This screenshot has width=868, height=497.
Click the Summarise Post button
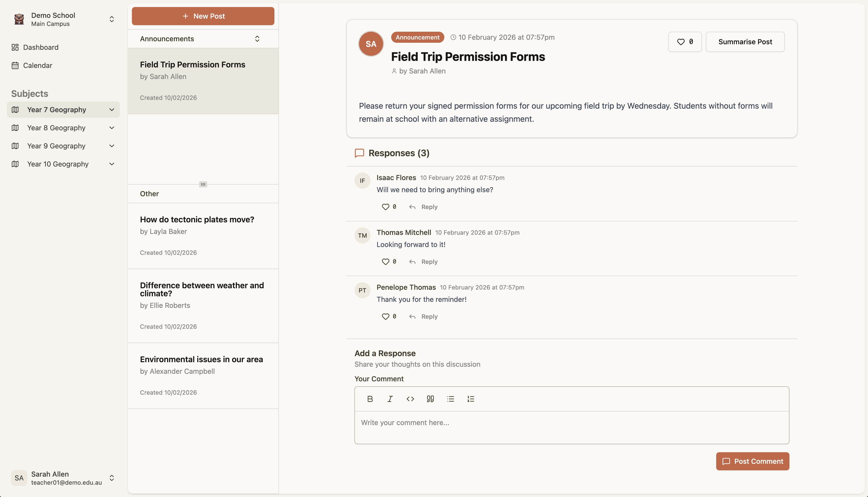tap(745, 42)
